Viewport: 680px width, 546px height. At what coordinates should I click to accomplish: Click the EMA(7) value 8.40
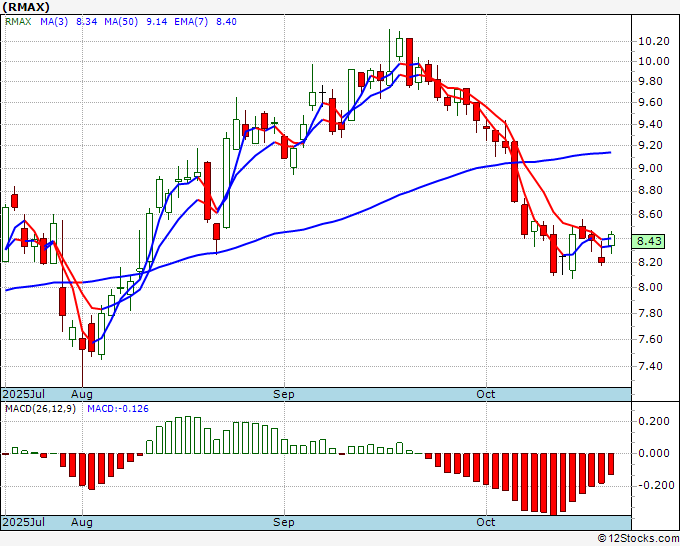226,21
